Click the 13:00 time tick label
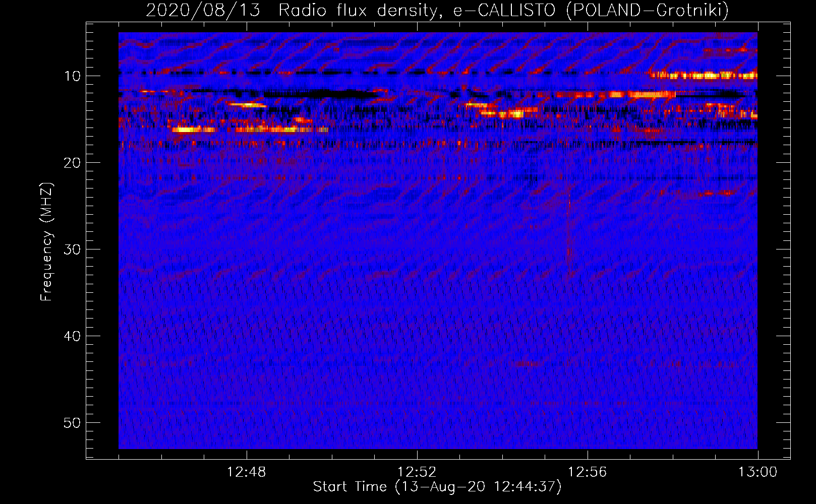Viewport: 816px width, 504px height. point(758,472)
